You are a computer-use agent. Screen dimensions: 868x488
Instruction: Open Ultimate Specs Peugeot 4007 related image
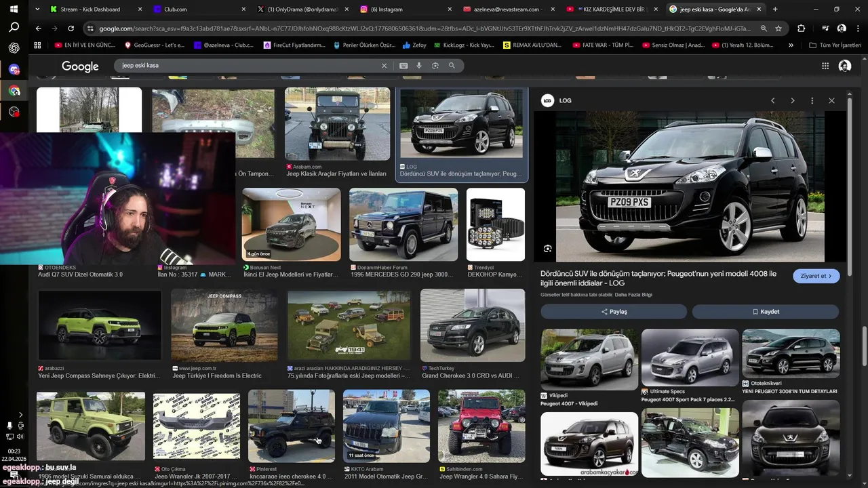690,358
